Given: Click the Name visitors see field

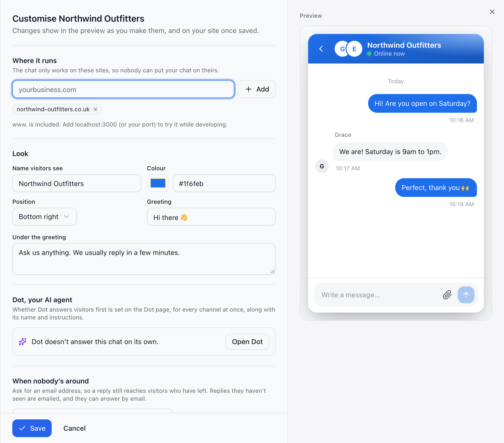Looking at the screenshot, I should pos(77,183).
